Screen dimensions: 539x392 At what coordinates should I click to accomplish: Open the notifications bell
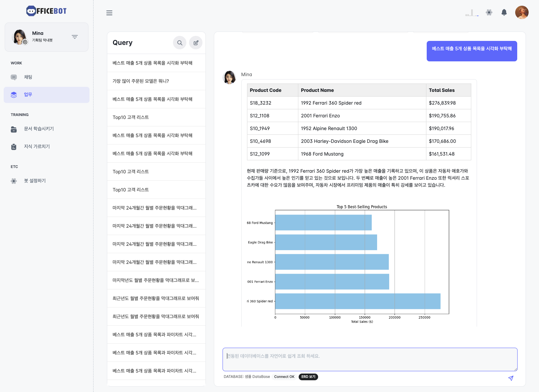(504, 12)
